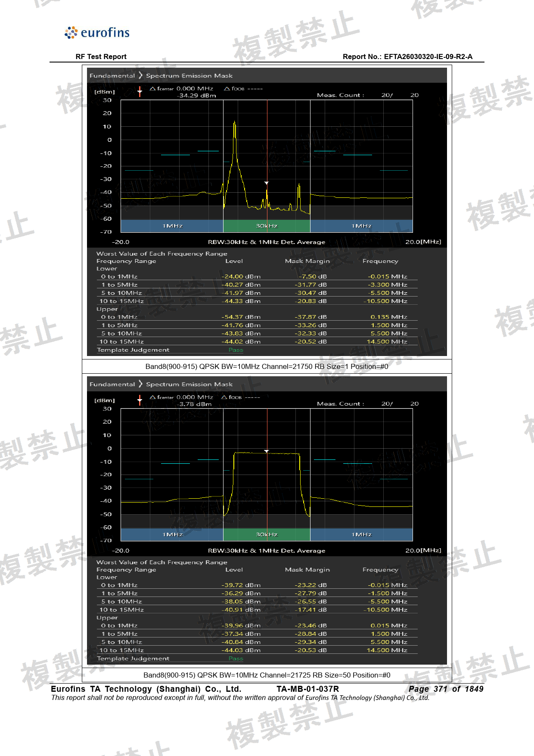Image resolution: width=534 pixels, height=756 pixels.
Task: Click the green 30kHz band in top chart
Action: 267,226
